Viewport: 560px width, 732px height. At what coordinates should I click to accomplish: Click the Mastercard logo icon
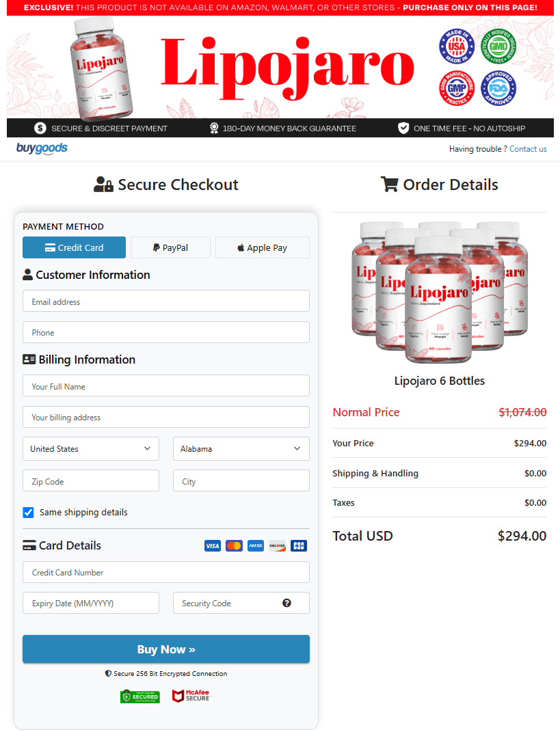tap(234, 545)
